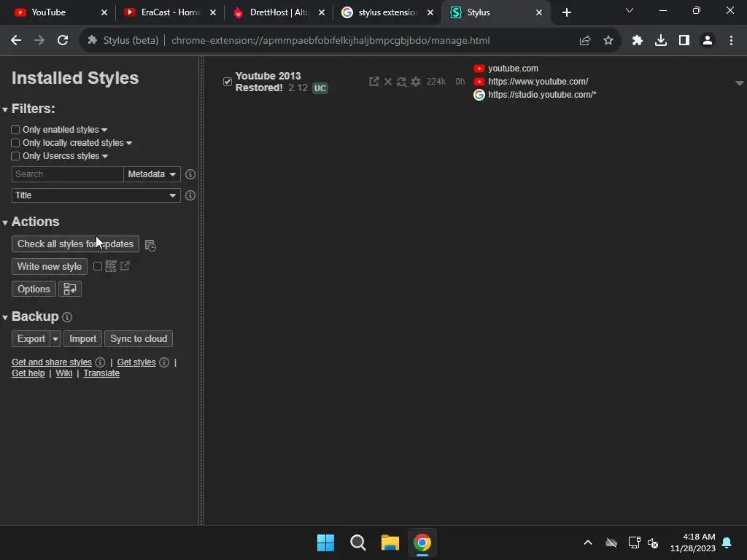This screenshot has width=747, height=560.
Task: Open the Chrome profile icon
Action: (708, 41)
